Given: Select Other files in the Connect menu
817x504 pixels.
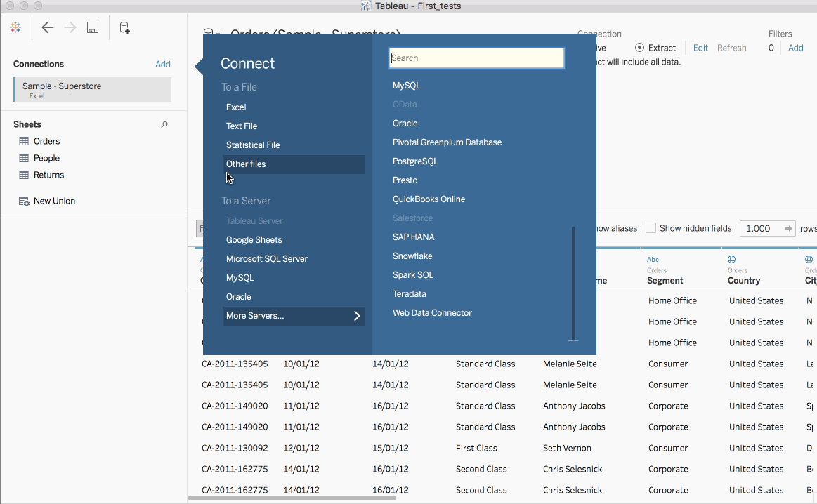Looking at the screenshot, I should 294,164.
